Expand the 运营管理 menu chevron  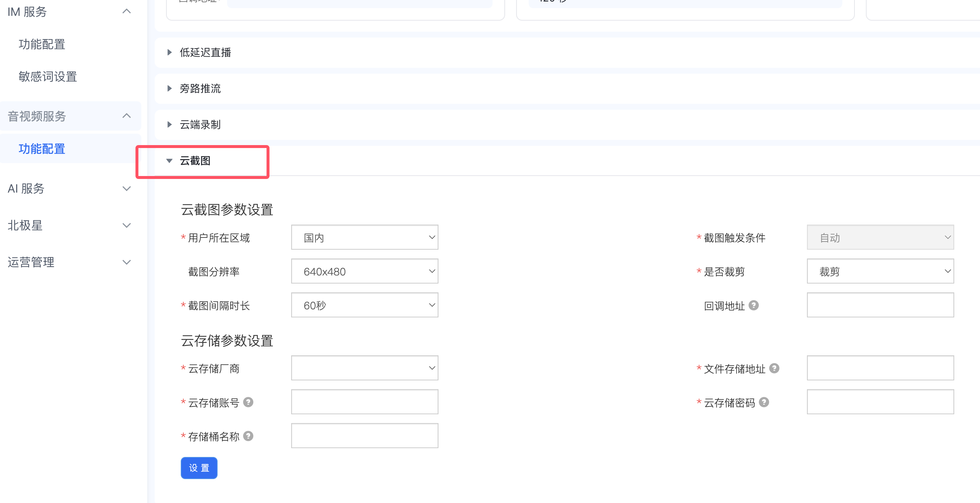[127, 262]
